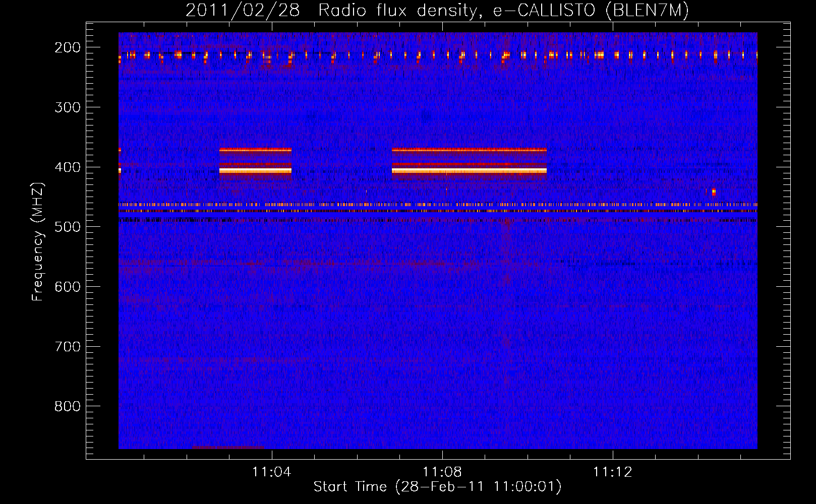
Task: Click the 11:04 time tick label
Action: click(x=272, y=472)
